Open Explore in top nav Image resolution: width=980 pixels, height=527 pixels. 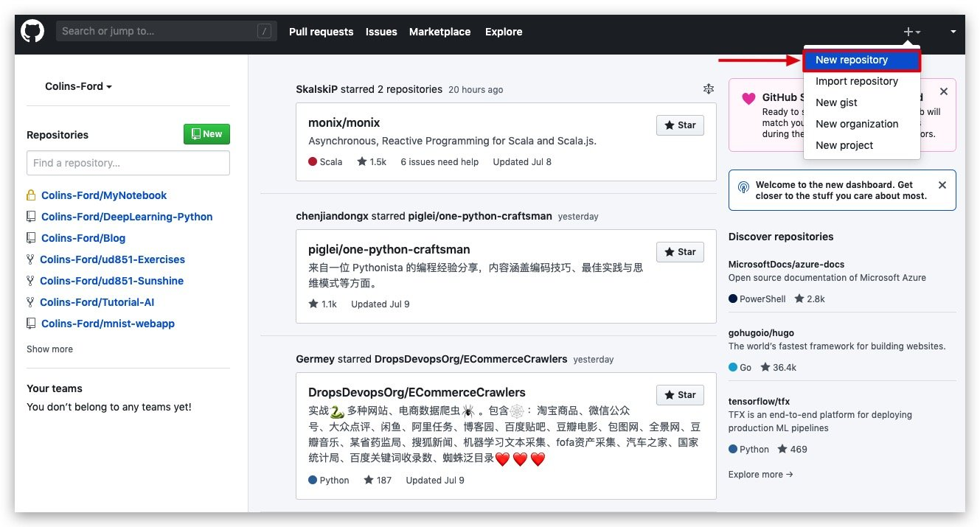[504, 32]
